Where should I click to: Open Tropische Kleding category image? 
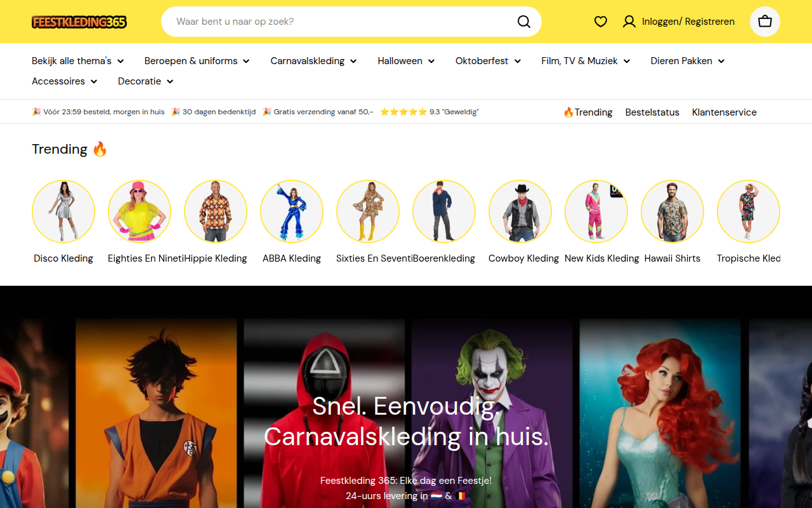[x=749, y=211]
